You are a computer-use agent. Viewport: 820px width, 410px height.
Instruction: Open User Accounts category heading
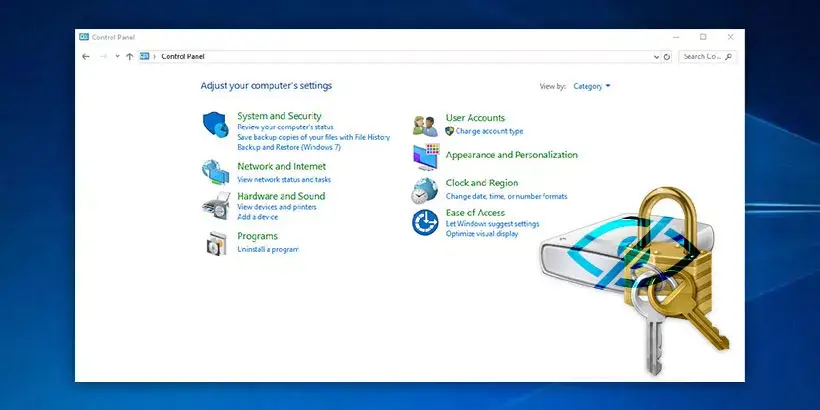click(475, 118)
